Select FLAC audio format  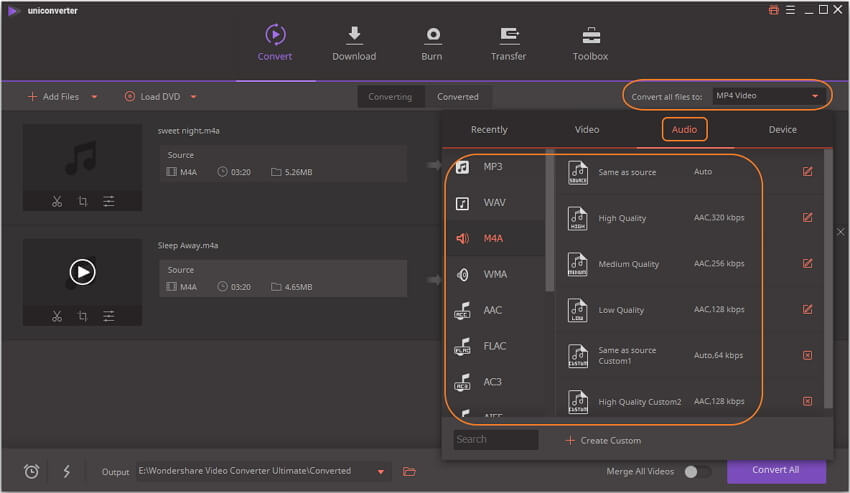pos(494,346)
